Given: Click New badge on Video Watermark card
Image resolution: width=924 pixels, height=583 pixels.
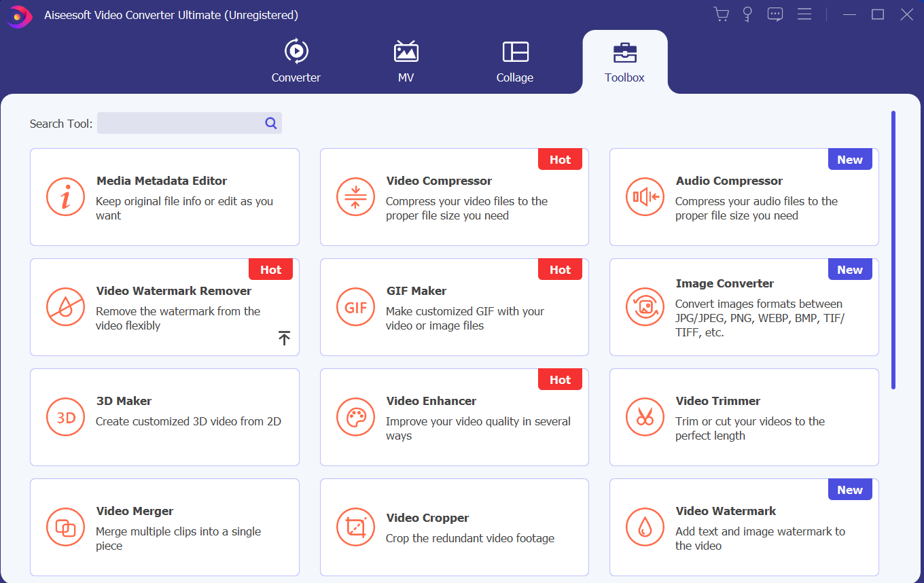Looking at the screenshot, I should pyautogui.click(x=850, y=490).
